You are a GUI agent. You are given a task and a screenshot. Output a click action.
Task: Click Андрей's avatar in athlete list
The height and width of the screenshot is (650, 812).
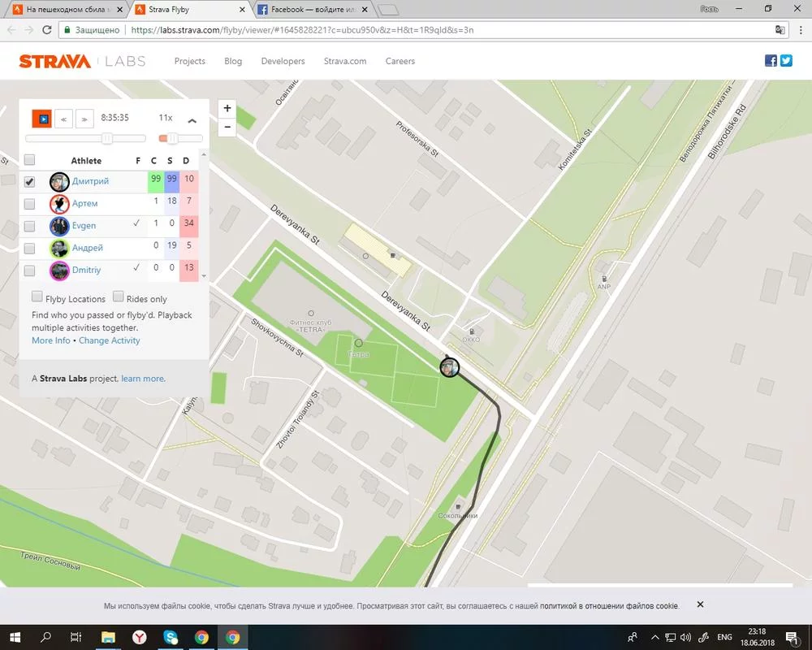(59, 249)
